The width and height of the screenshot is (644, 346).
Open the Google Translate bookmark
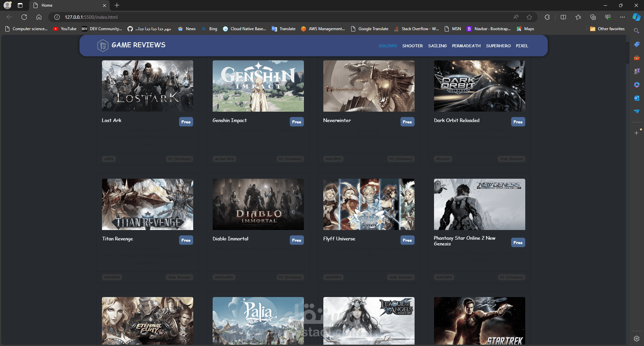pos(369,29)
